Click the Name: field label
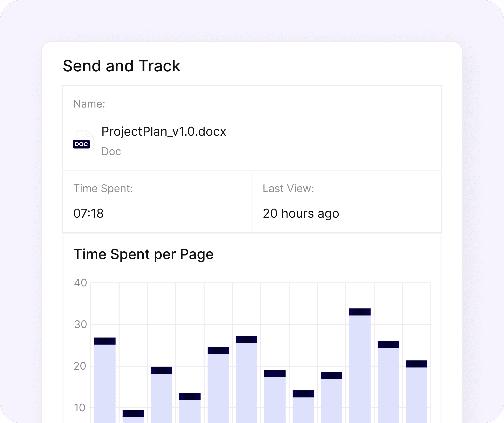The height and width of the screenshot is (423, 504). point(89,104)
